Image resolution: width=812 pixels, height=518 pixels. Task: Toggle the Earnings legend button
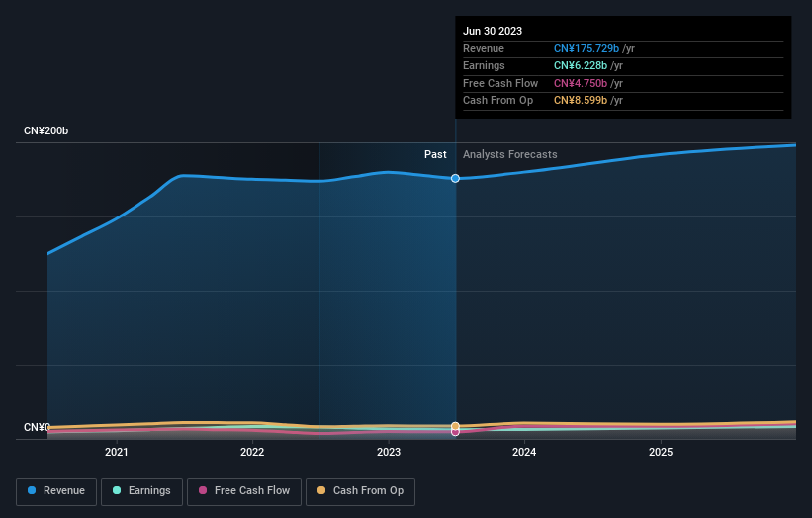point(141,491)
